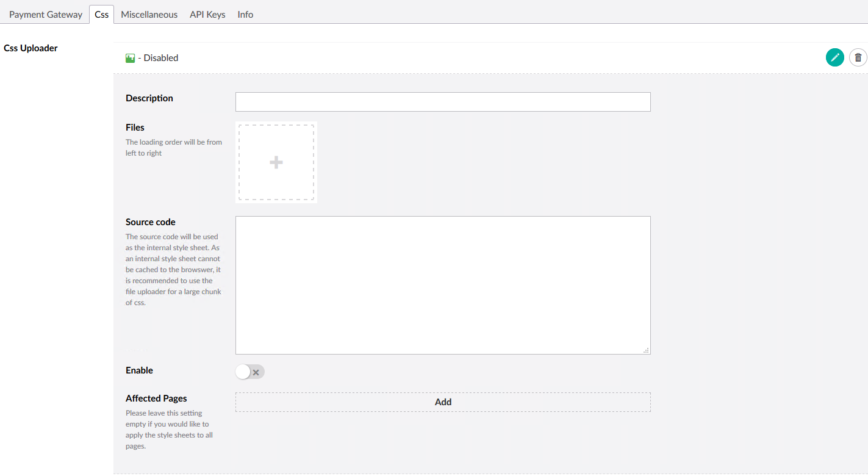Click the Enable field label
This screenshot has width=868, height=476.
point(139,370)
